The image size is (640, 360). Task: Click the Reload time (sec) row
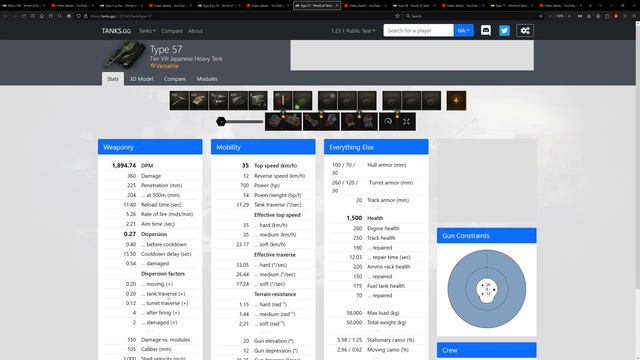pyautogui.click(x=150, y=204)
